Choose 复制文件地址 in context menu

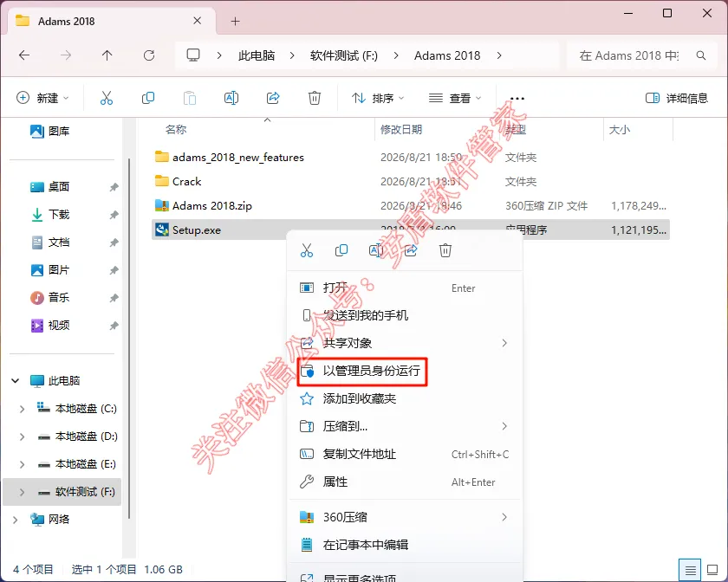(405, 455)
